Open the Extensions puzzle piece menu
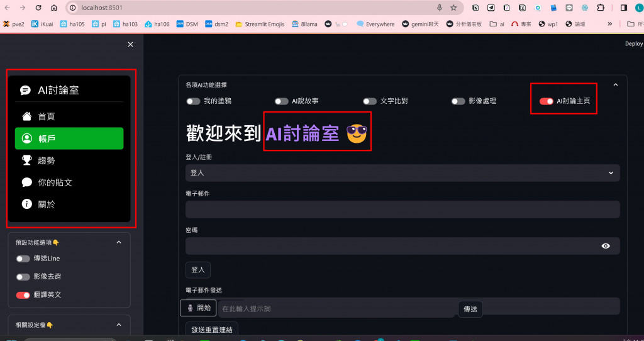This screenshot has width=644, height=341. pyautogui.click(x=601, y=8)
